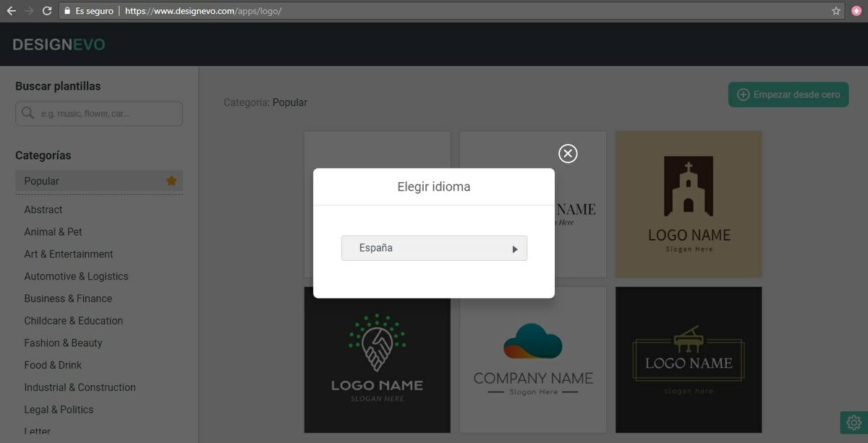
Task: Click the browser extension icon
Action: tap(856, 11)
